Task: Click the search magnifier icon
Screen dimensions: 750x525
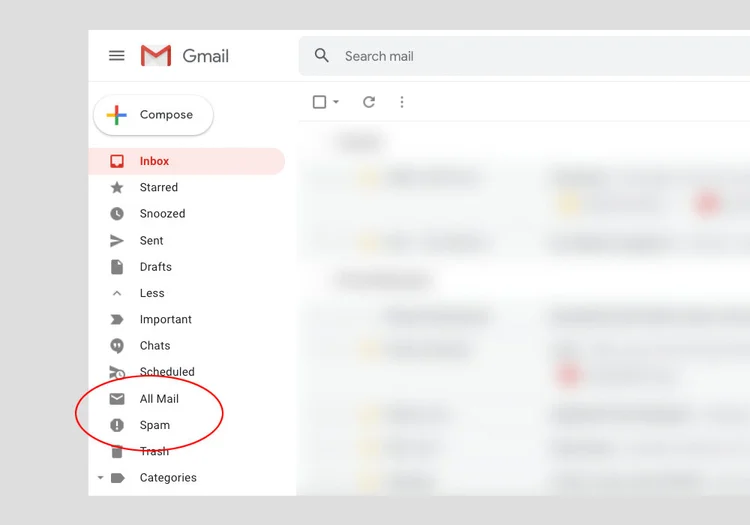Action: pos(322,55)
